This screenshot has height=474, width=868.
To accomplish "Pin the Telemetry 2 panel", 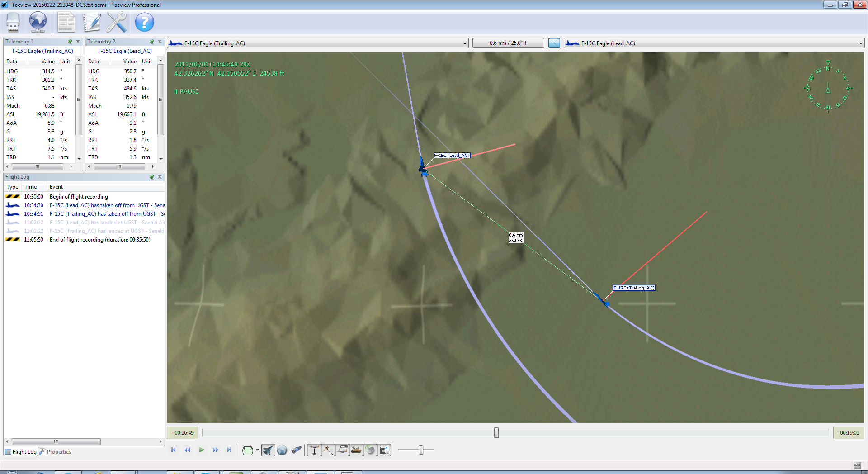I will click(x=151, y=42).
